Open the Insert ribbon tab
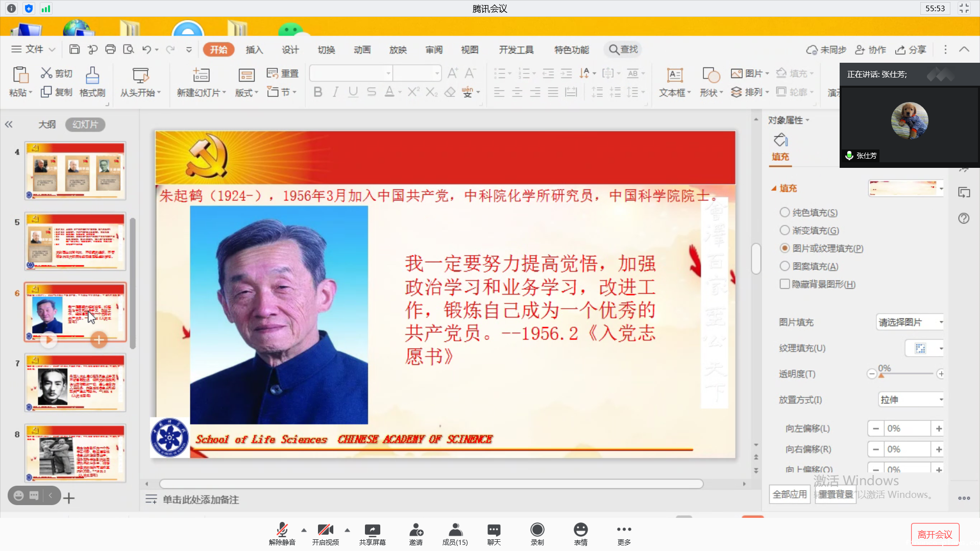The height and width of the screenshot is (551, 980). click(x=254, y=49)
